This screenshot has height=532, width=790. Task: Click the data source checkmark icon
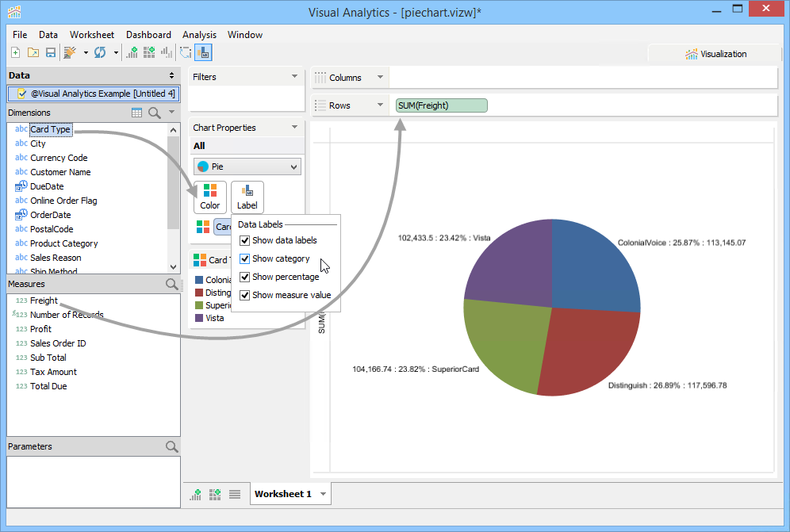point(21,94)
